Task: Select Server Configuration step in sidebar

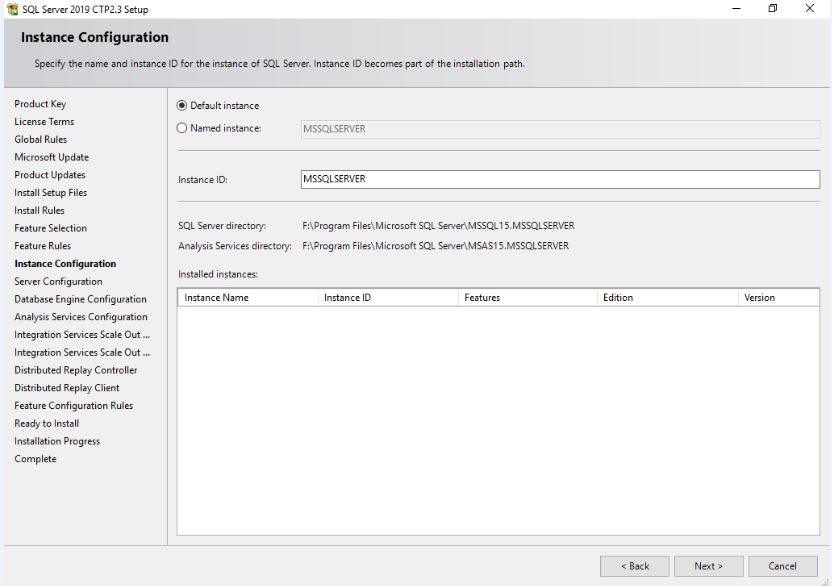Action: coord(58,281)
